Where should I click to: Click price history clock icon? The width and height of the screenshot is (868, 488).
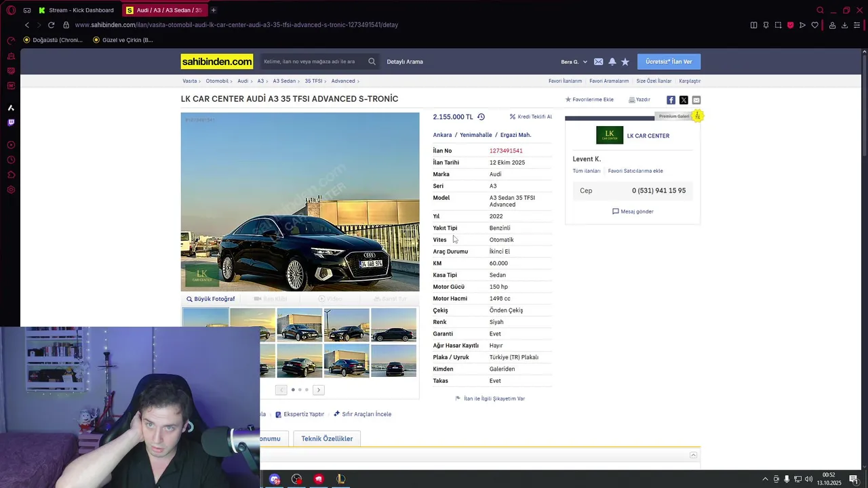(481, 117)
